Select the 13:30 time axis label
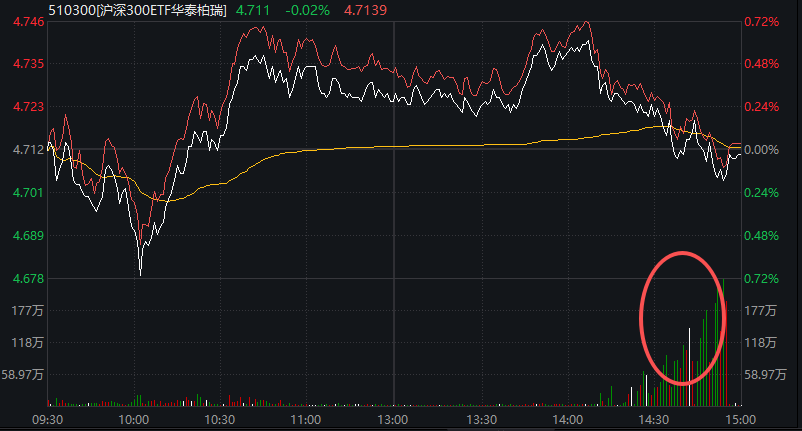Image resolution: width=802 pixels, height=431 pixels. [481, 420]
